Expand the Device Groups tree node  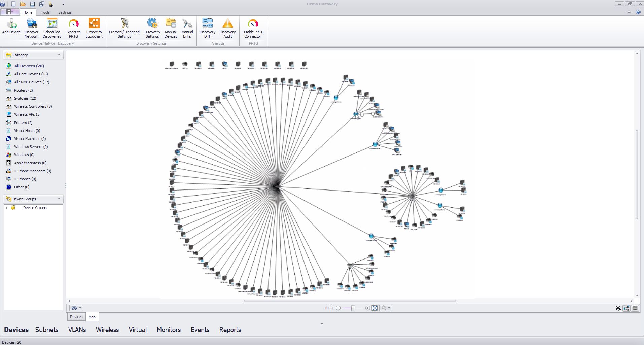tap(7, 208)
